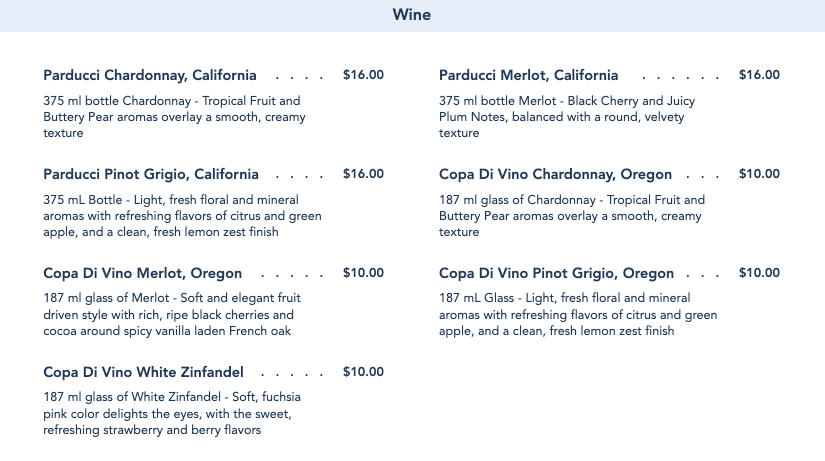Image resolution: width=825 pixels, height=461 pixels.
Task: Choose Copa Di Vino Pinot Grigio, Oregon title
Action: coord(556,273)
